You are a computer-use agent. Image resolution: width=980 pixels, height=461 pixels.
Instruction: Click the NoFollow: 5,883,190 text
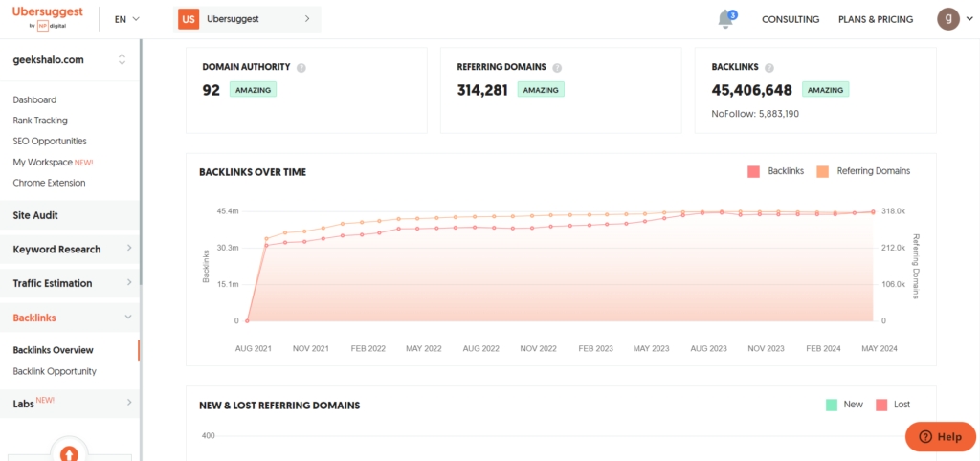755,115
